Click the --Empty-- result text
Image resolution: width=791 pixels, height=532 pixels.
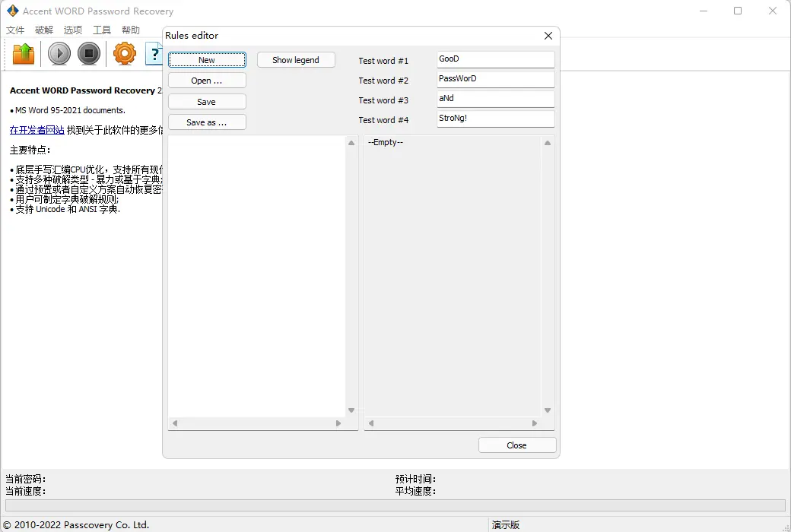(386, 142)
